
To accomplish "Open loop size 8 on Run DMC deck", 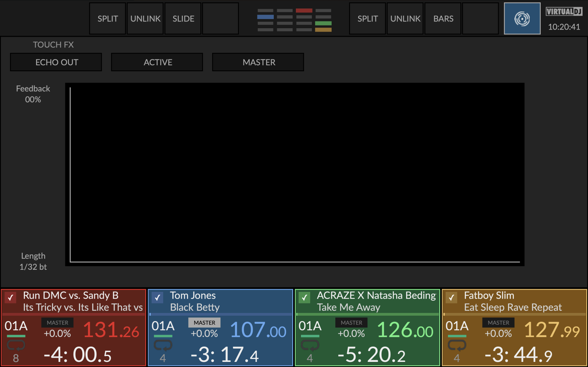I will coord(16,358).
